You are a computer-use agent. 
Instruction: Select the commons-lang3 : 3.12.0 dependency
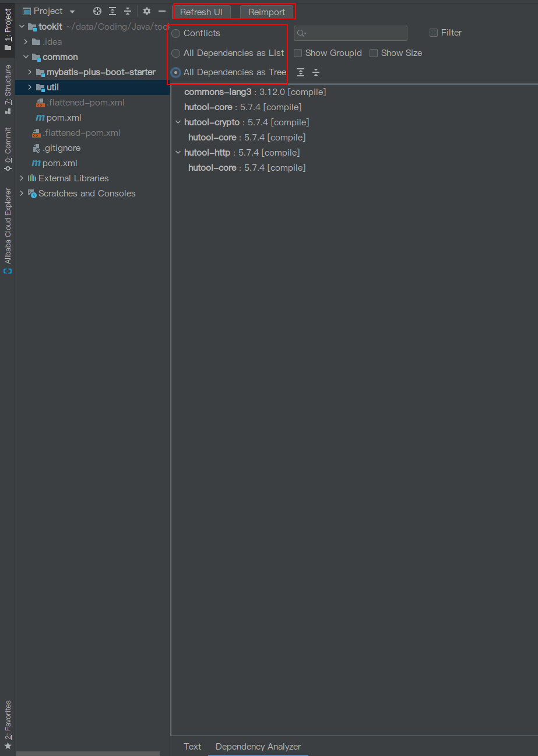[x=255, y=92]
